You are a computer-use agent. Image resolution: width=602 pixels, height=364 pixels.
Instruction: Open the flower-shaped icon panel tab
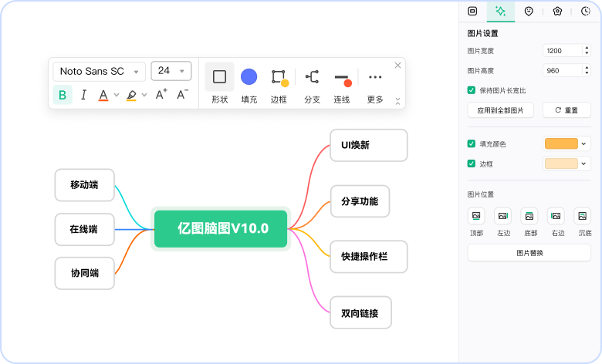[557, 11]
